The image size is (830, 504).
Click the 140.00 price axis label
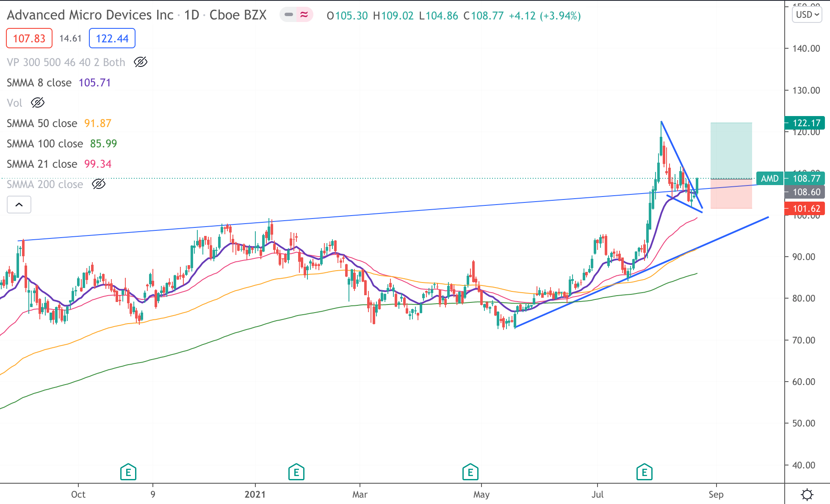(x=806, y=48)
